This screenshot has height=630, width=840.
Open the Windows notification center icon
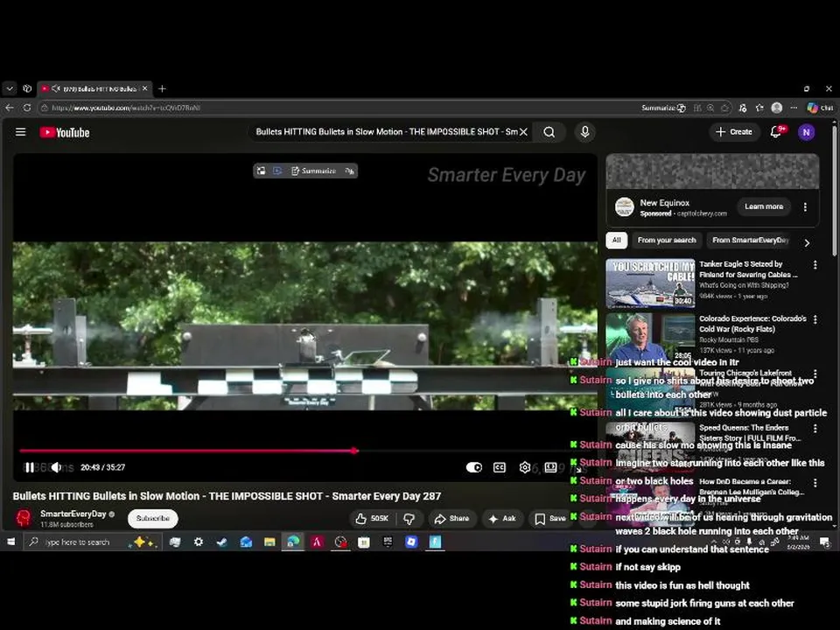825,542
